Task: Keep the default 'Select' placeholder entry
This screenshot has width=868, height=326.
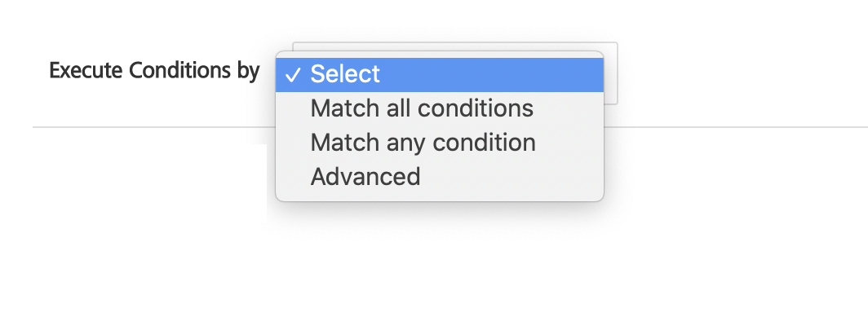Action: [x=345, y=74]
